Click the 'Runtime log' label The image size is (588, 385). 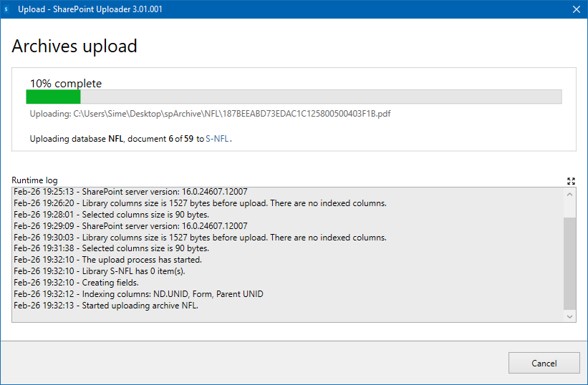click(x=34, y=180)
